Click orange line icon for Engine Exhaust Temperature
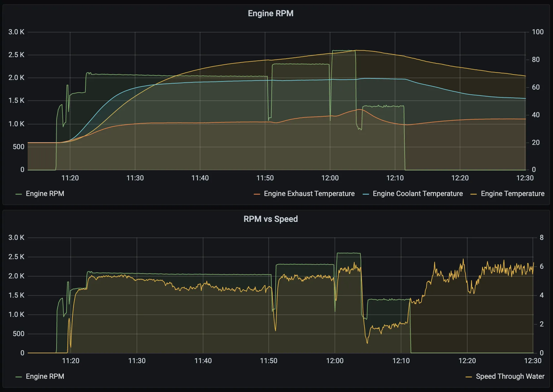This screenshot has width=553, height=392. coord(257,194)
